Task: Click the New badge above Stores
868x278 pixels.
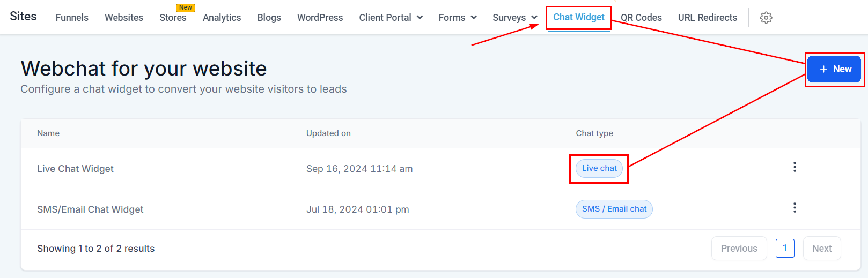Action: 186,7
